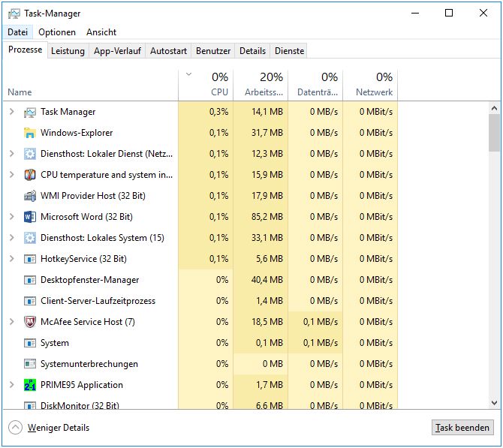Select the Desktopfenster-Manager process name

pyautogui.click(x=90, y=280)
